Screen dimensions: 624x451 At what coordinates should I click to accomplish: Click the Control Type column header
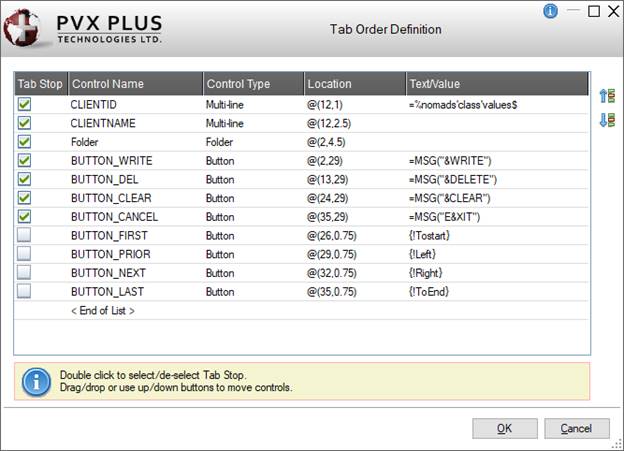(250, 84)
